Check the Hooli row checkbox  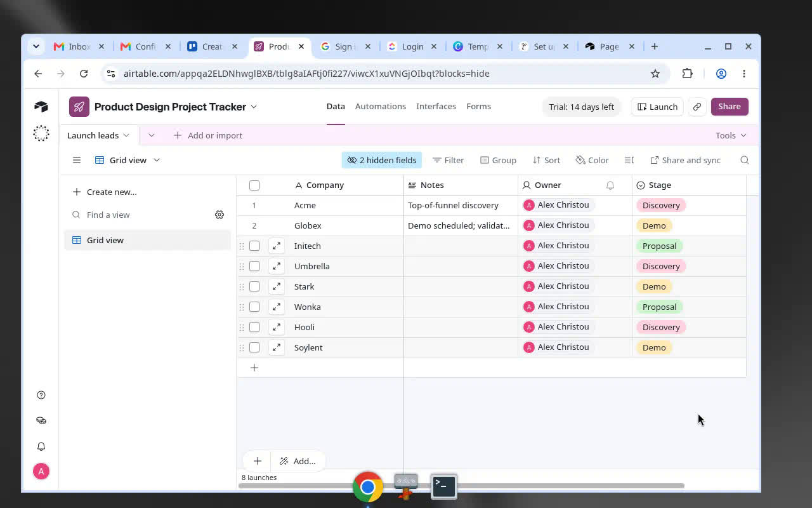(254, 327)
